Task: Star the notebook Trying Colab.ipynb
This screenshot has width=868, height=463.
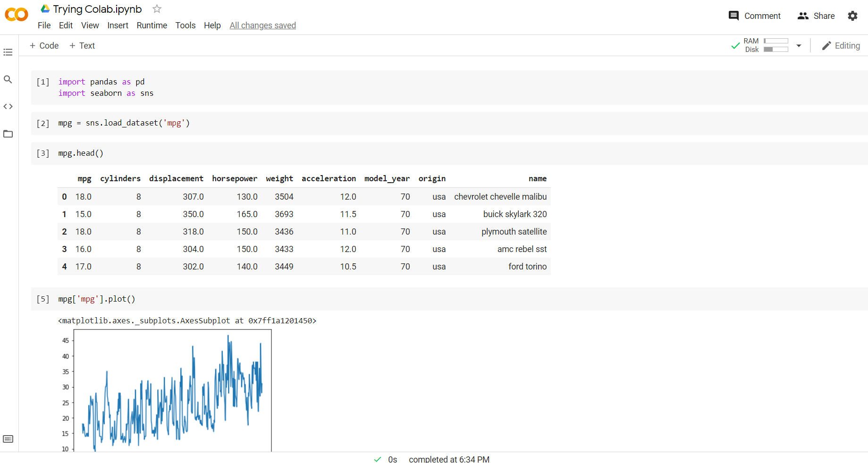Action: (x=157, y=9)
